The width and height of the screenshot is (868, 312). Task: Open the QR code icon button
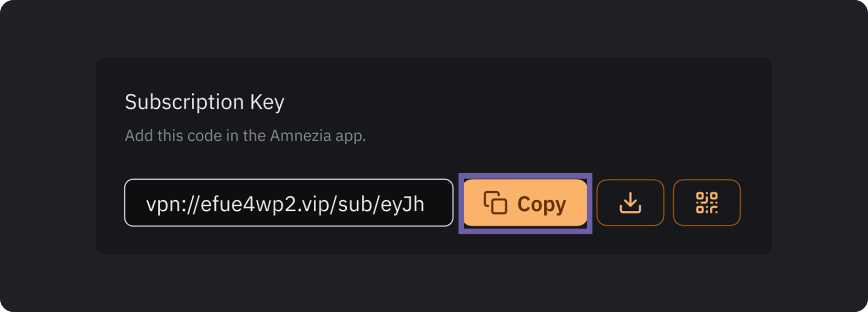pos(707,203)
